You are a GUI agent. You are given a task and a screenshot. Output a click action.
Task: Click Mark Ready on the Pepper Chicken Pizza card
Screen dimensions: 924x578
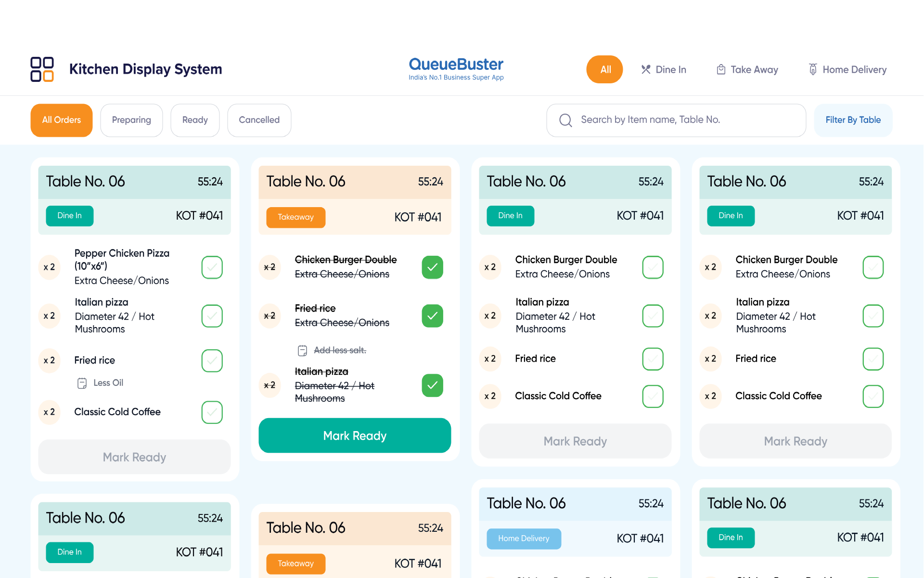134,457
